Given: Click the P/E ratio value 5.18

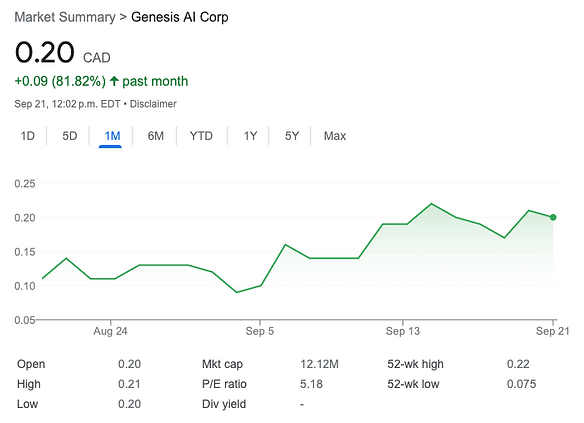Looking at the screenshot, I should (x=311, y=384).
